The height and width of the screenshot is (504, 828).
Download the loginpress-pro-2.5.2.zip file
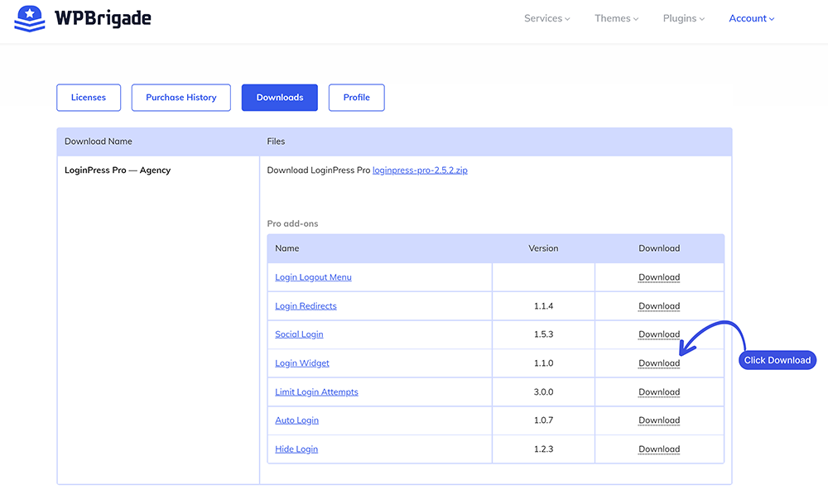pyautogui.click(x=420, y=170)
